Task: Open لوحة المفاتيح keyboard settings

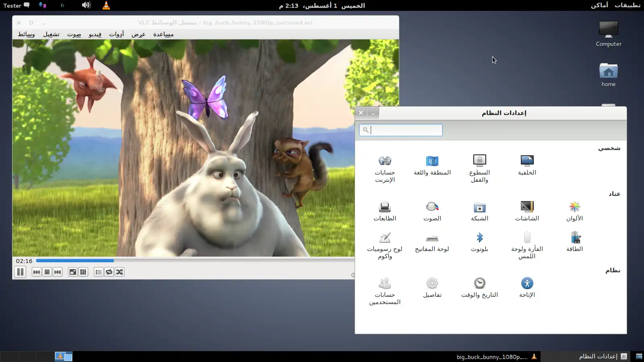Action: pyautogui.click(x=432, y=242)
